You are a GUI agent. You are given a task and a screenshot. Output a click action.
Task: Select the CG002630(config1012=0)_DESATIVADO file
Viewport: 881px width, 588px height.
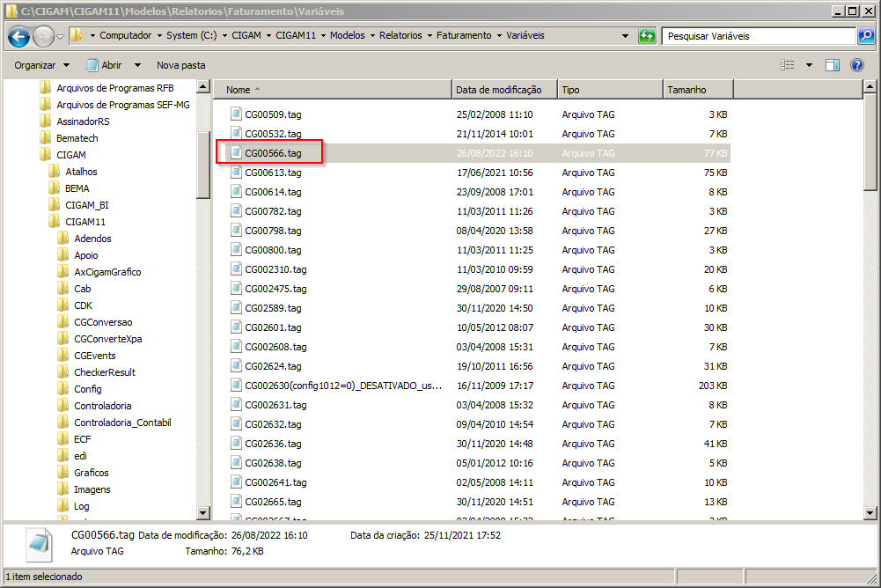343,386
